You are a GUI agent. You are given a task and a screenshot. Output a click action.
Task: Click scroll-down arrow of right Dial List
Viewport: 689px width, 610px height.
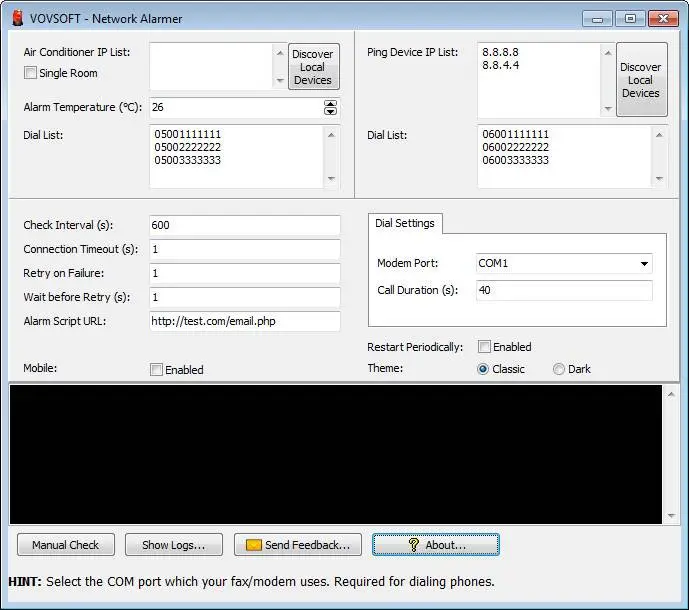(659, 178)
